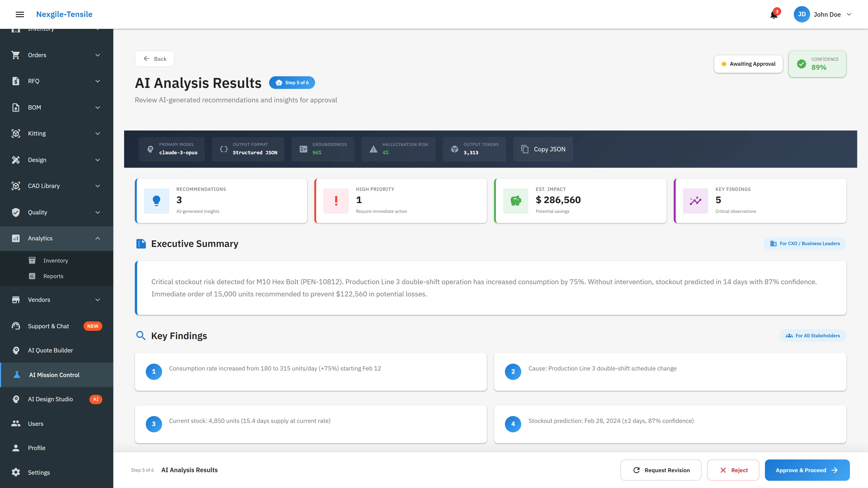Select the CAD Library icon
This screenshot has height=488, width=868.
16,185
